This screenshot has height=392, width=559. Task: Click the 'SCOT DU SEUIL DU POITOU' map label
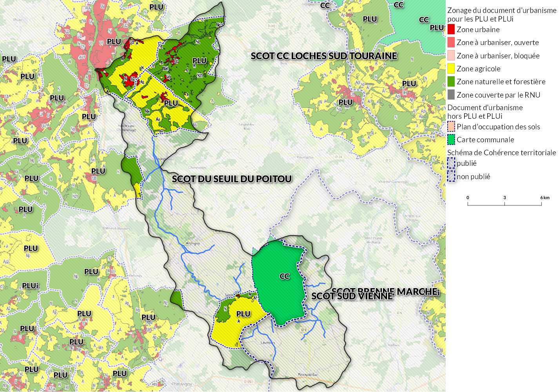232,179
